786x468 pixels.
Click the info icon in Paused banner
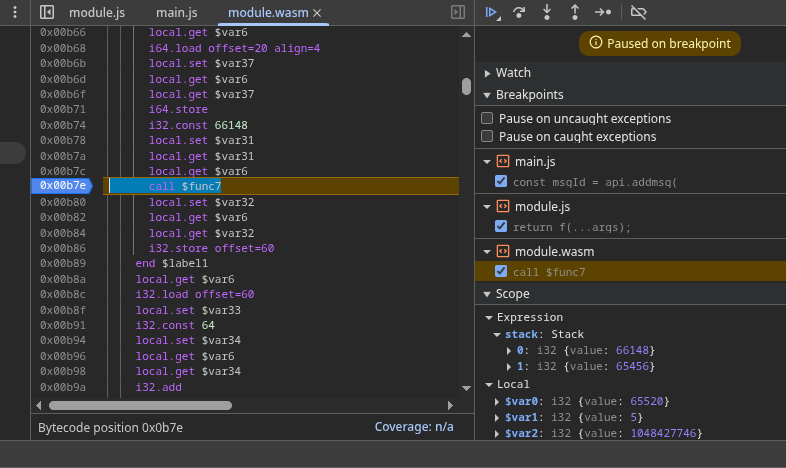(596, 43)
